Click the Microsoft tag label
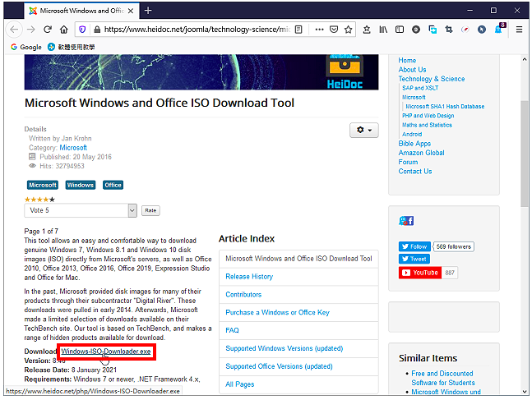 pos(43,185)
